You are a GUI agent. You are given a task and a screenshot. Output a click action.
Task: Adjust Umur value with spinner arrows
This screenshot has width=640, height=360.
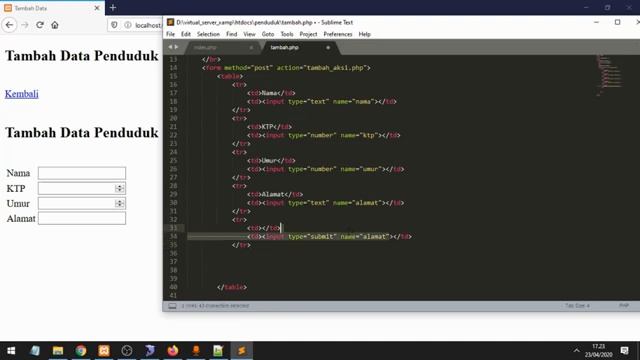[x=119, y=203]
